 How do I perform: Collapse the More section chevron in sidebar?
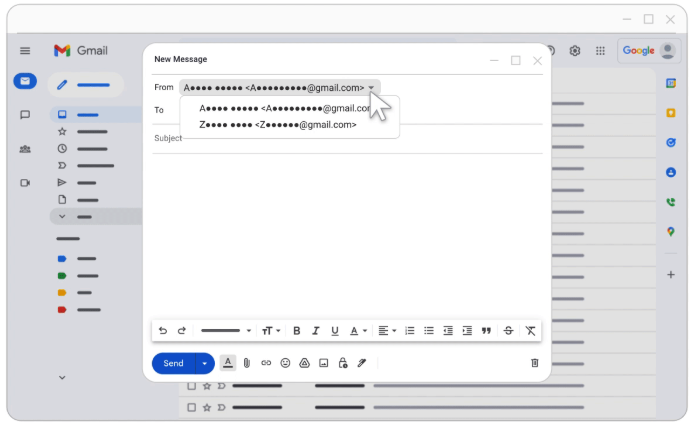tap(62, 217)
